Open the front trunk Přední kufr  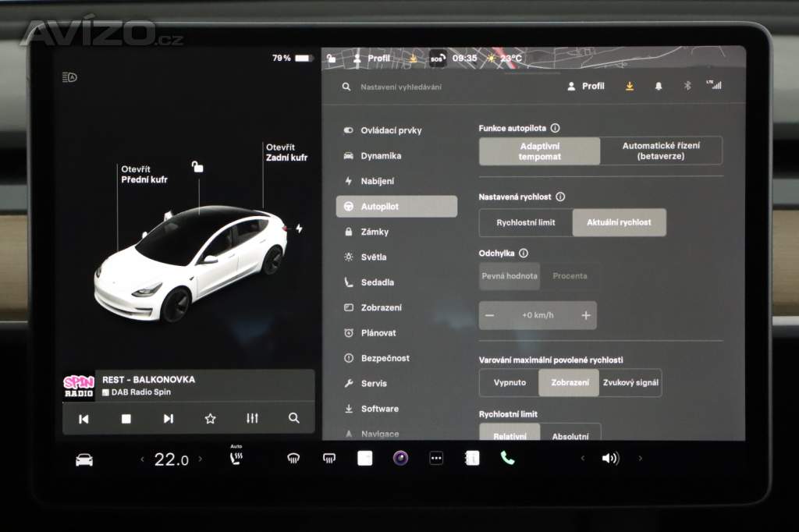pos(144,175)
